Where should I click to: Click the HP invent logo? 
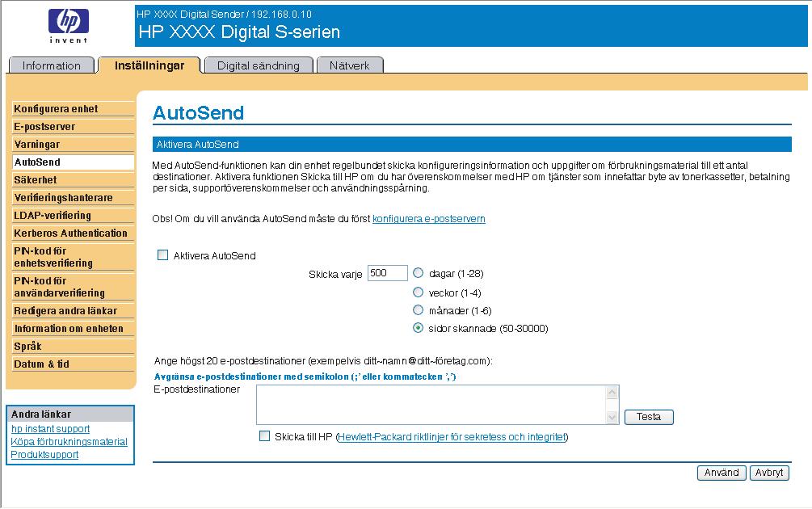pos(69,26)
